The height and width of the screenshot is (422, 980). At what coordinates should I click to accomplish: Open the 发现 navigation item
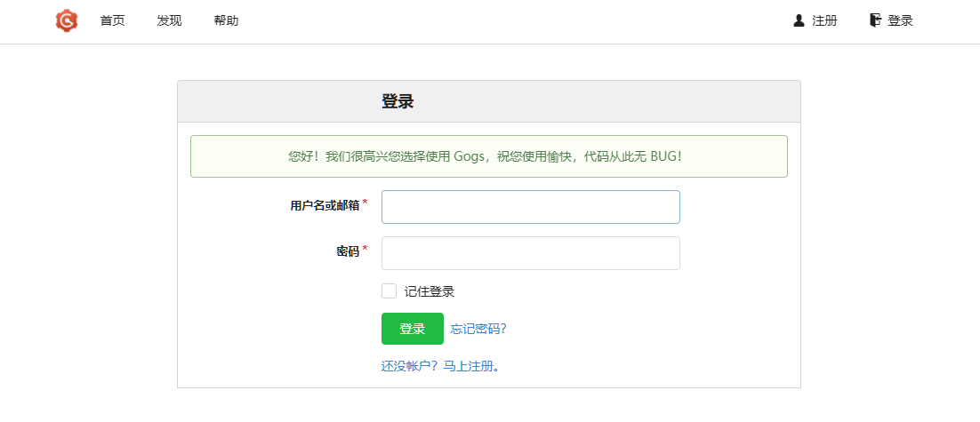pyautogui.click(x=169, y=20)
